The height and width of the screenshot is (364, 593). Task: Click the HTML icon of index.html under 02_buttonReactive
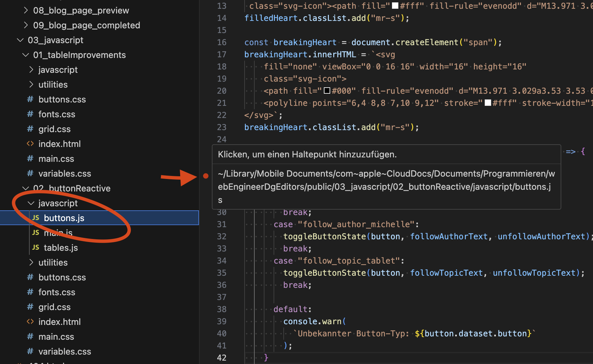click(x=30, y=322)
